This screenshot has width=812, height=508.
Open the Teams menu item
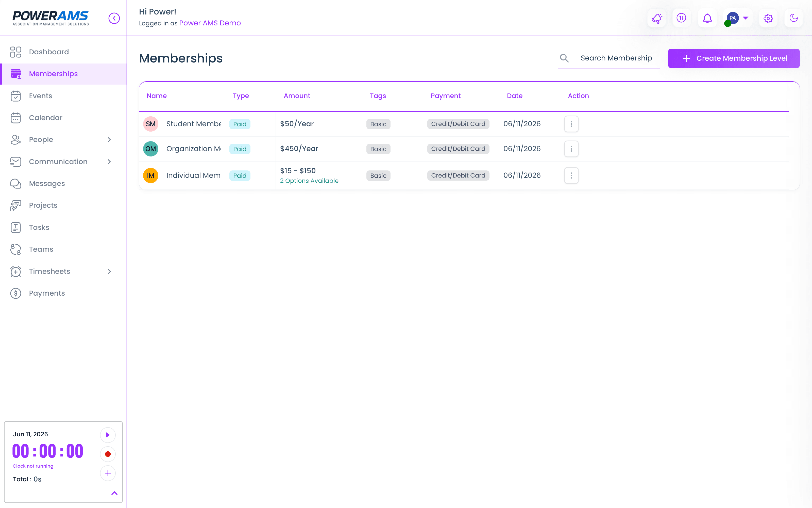coord(63,250)
